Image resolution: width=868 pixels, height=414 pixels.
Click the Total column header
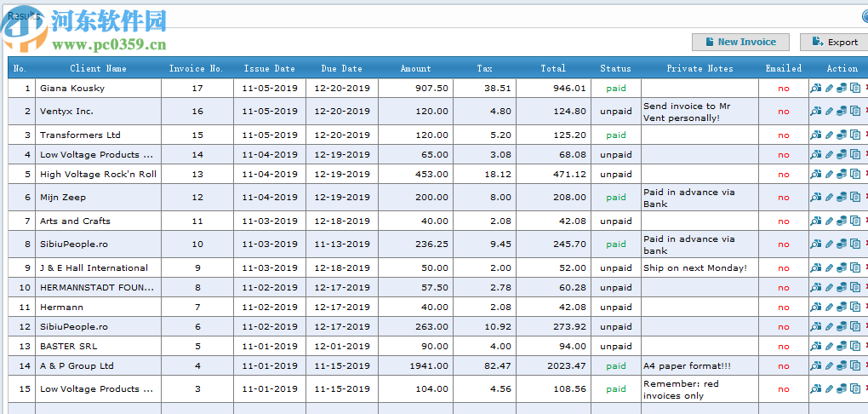coord(553,68)
